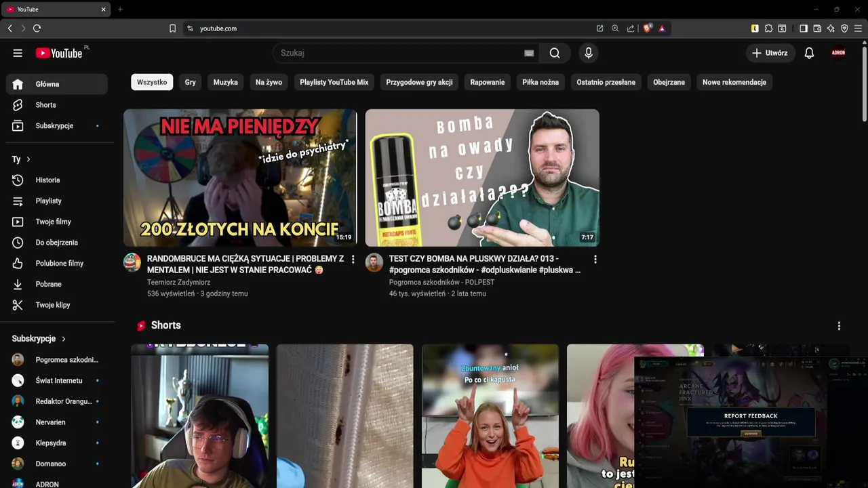
Task: Open Playlisty in the sidebar
Action: [57, 201]
